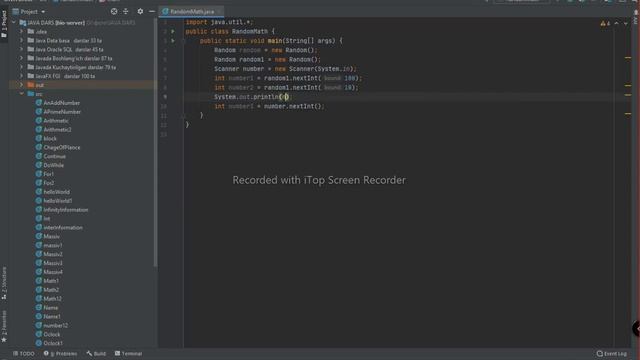640x360 pixels.
Task: Expand Java Oracle SQL folder
Action: [22, 49]
